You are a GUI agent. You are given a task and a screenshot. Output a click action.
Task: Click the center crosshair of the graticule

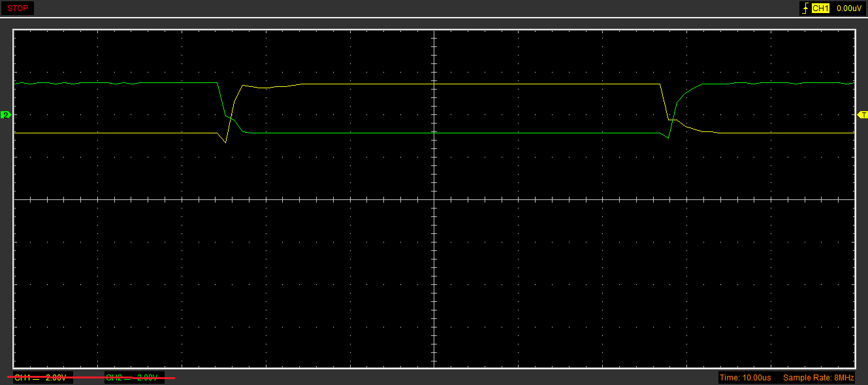(x=434, y=199)
